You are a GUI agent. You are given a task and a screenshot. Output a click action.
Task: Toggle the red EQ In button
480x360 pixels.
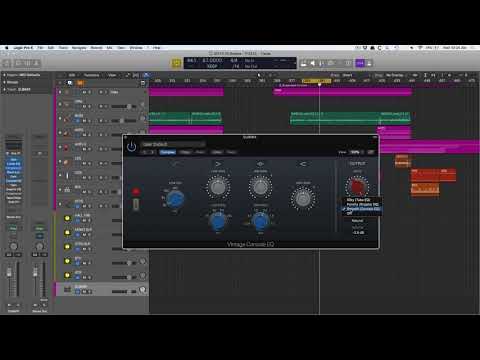pos(136,192)
